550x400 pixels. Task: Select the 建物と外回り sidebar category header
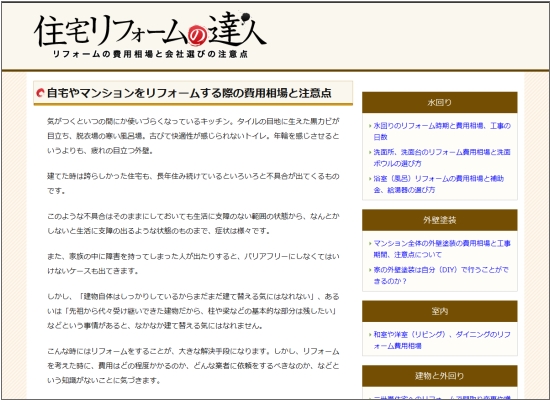[440, 376]
